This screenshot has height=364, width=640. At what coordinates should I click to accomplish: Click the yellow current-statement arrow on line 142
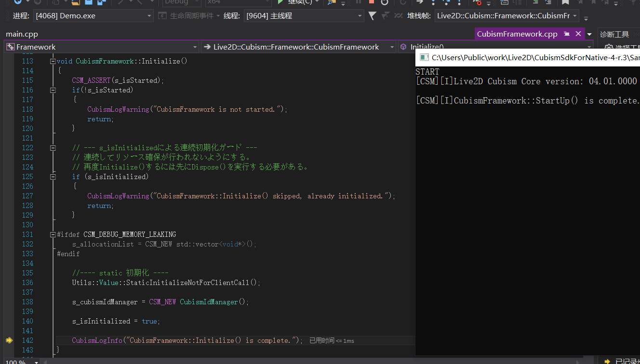pyautogui.click(x=9, y=340)
